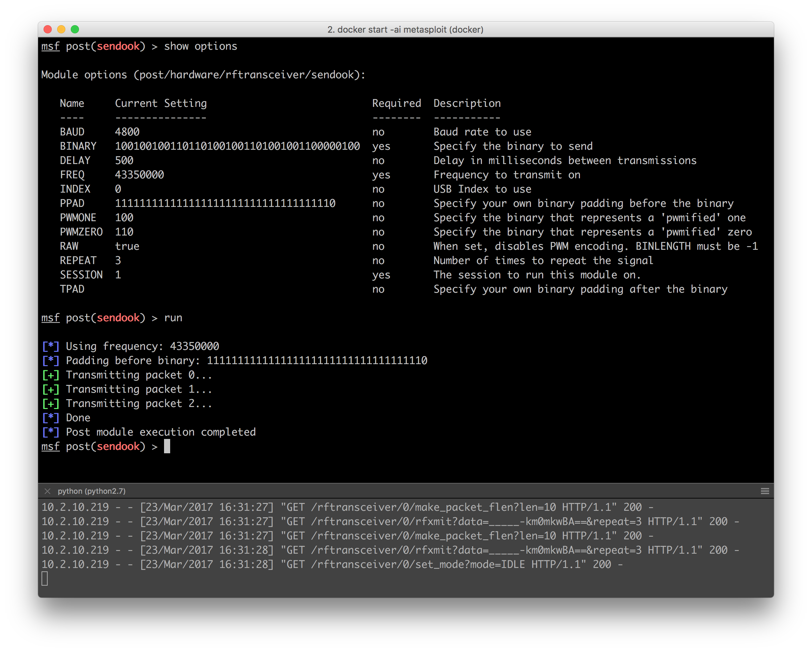
Task: Click the cursor block at last msf prompt
Action: (x=167, y=446)
